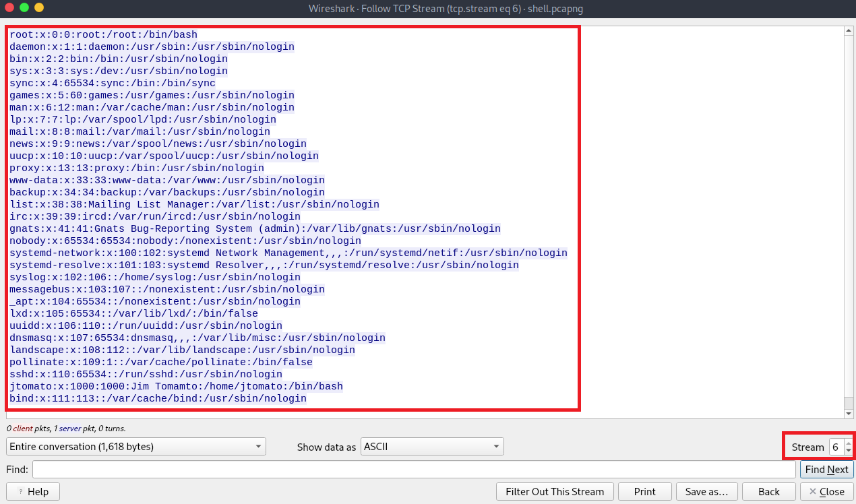Select the proxy:x:13:13 line

pyautogui.click(x=137, y=168)
